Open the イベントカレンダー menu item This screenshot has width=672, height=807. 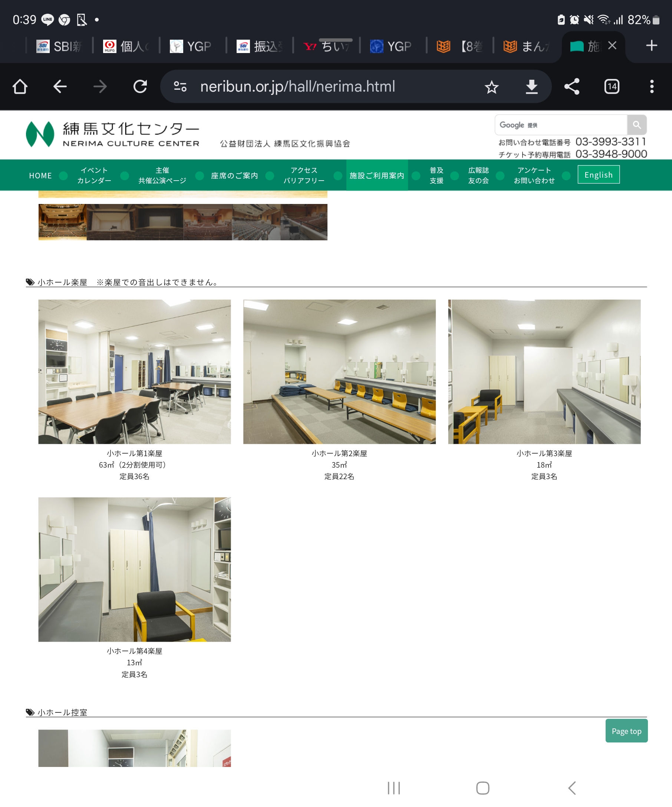tap(95, 175)
